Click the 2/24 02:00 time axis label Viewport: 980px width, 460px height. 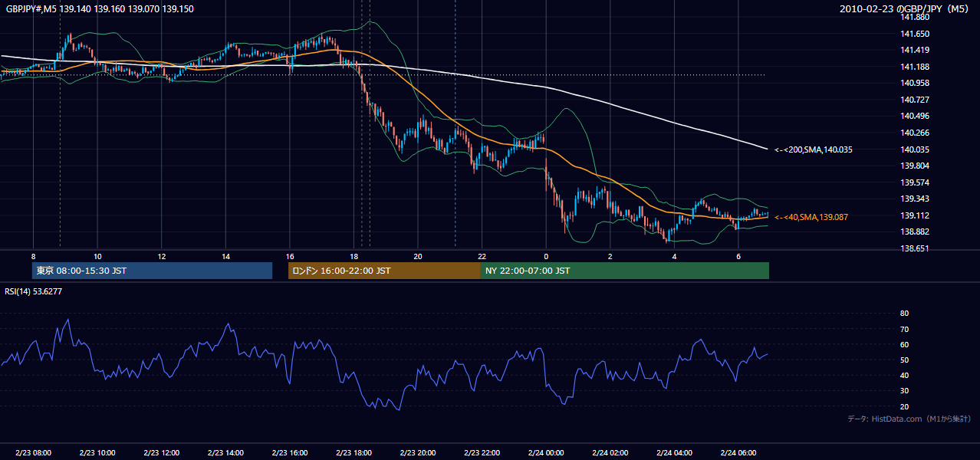click(x=610, y=453)
